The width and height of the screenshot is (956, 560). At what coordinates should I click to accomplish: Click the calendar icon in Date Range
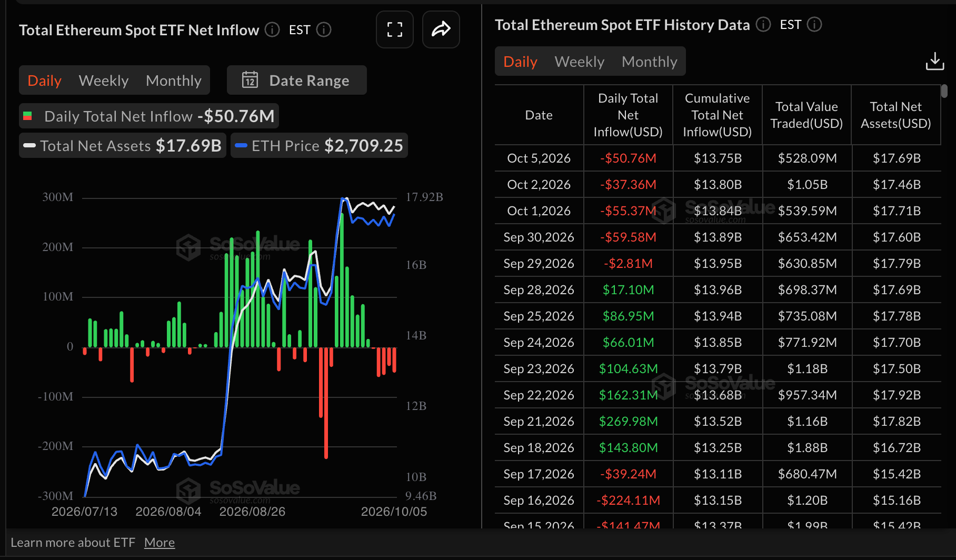[250, 80]
